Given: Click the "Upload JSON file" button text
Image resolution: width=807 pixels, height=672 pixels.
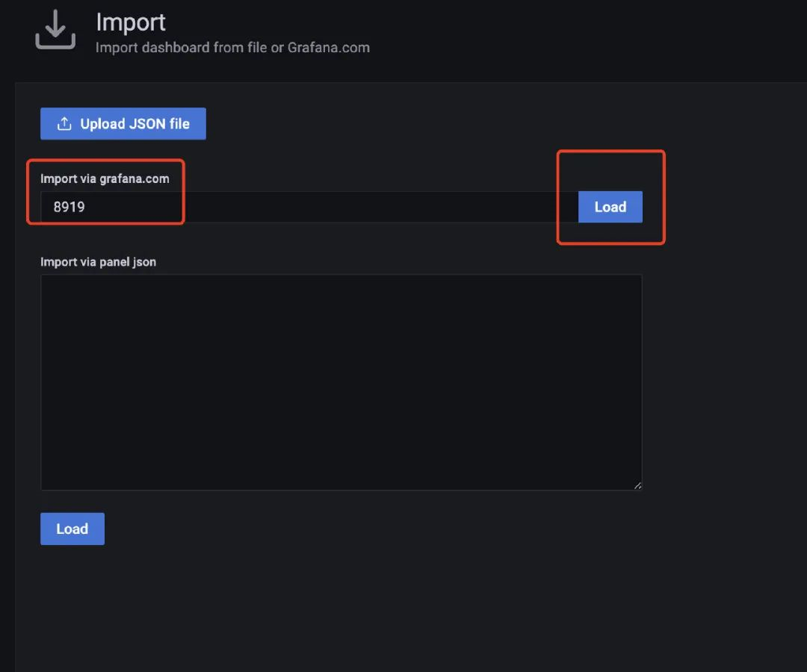Looking at the screenshot, I should [134, 124].
